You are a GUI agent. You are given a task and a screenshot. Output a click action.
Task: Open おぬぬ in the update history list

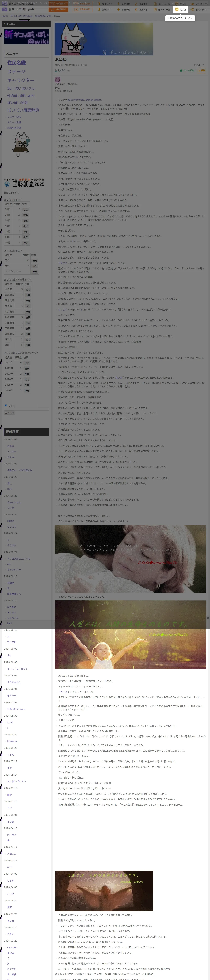click(x=11, y=446)
